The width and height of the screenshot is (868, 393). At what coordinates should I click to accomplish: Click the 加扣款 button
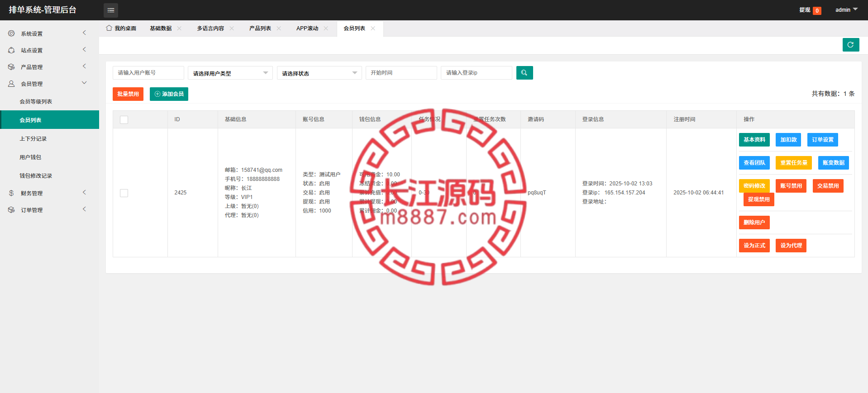coord(788,140)
